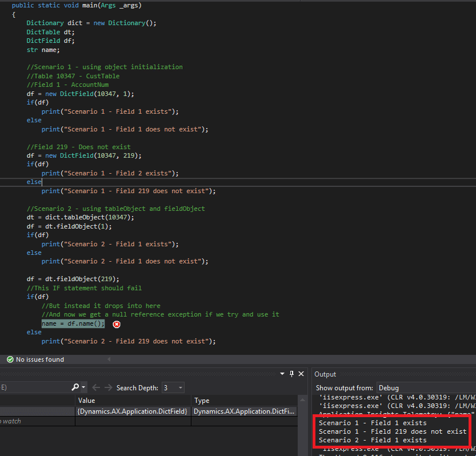Click the Watch search magnifier icon
The width and height of the screenshot is (476, 456).
(x=75, y=387)
